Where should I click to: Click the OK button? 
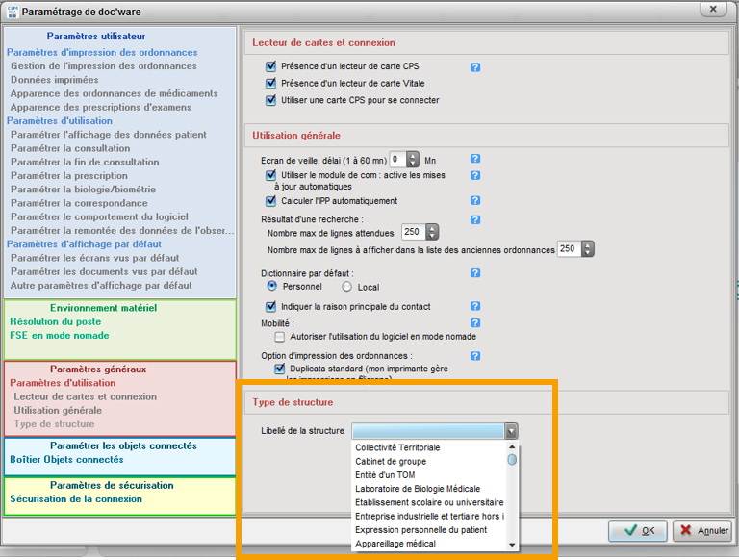[639, 530]
